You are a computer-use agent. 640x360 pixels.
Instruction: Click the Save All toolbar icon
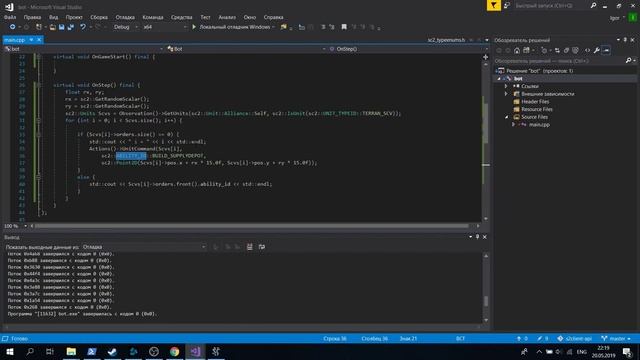pos(71,27)
